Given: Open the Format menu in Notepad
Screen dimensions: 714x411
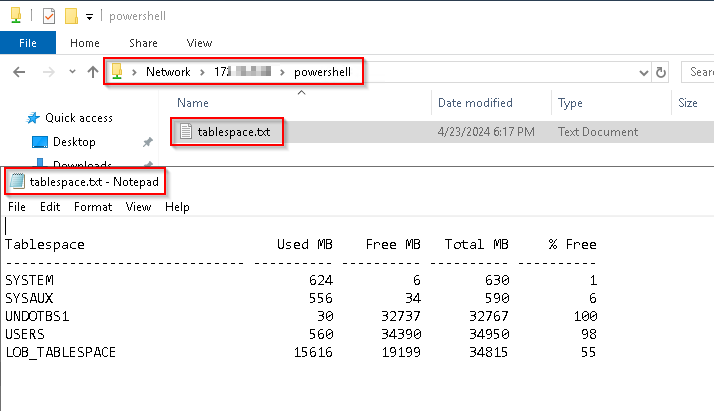Looking at the screenshot, I should (93, 207).
